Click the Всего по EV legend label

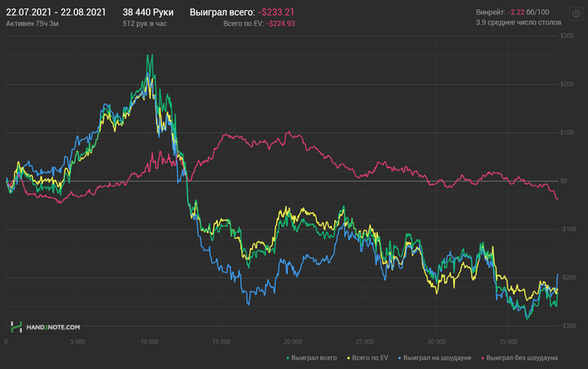tap(370, 358)
